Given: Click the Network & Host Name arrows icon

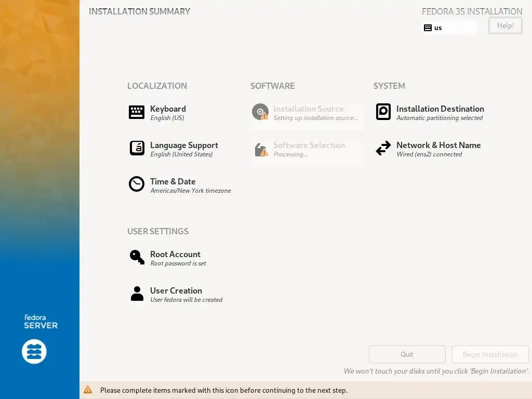Looking at the screenshot, I should pyautogui.click(x=383, y=148).
